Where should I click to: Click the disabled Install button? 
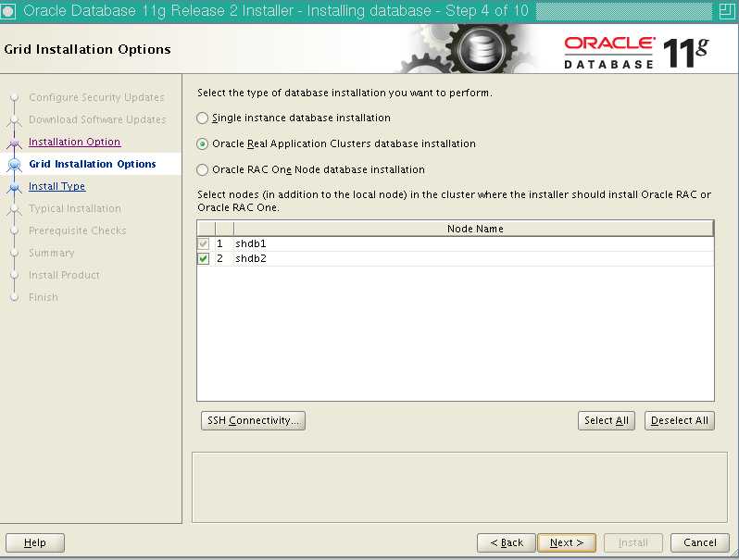pyautogui.click(x=633, y=542)
